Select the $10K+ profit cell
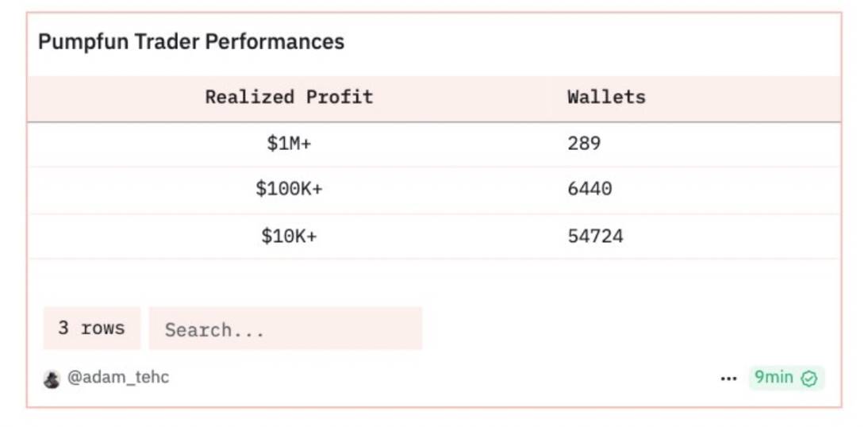This screenshot has height=427, width=868. (x=289, y=236)
